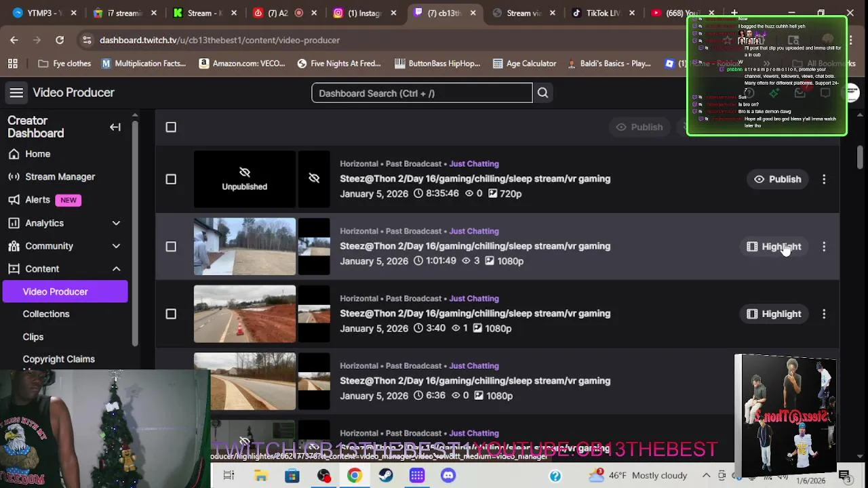This screenshot has height=488, width=868.
Task: Open more options for 8:35:46 video
Action: tap(824, 179)
